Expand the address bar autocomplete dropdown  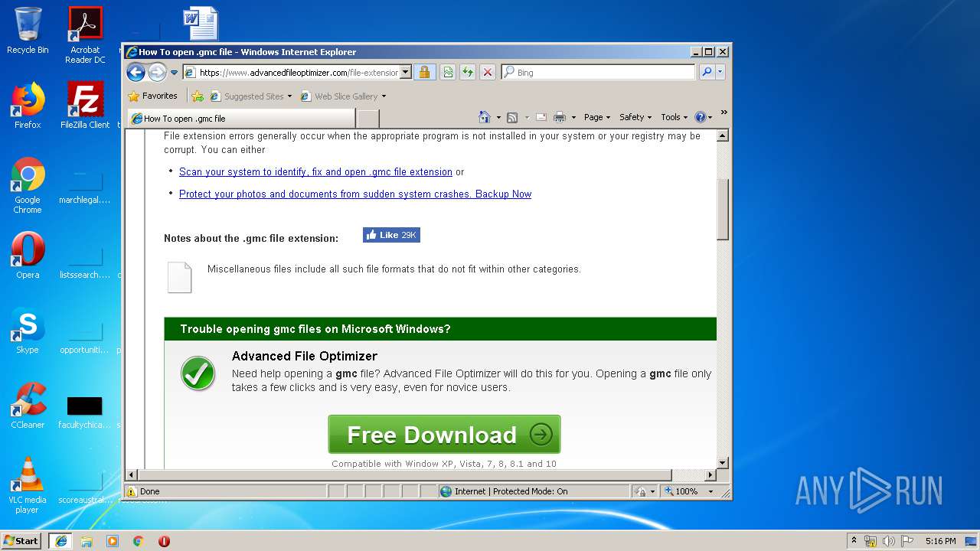click(406, 73)
